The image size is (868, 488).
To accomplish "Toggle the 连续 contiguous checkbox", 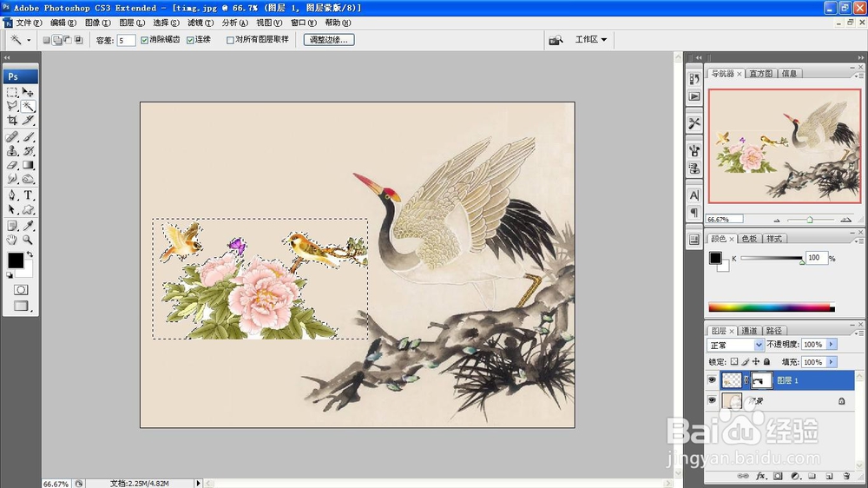I will 190,40.
